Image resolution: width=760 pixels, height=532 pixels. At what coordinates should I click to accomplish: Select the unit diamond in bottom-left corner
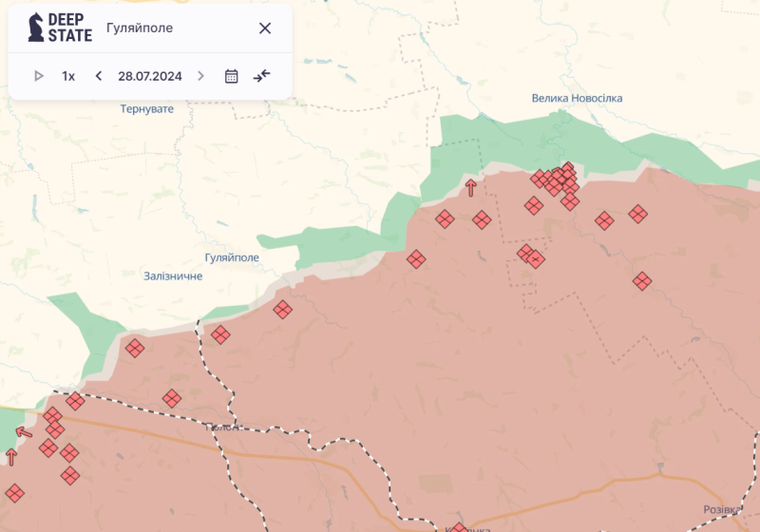coord(14,493)
